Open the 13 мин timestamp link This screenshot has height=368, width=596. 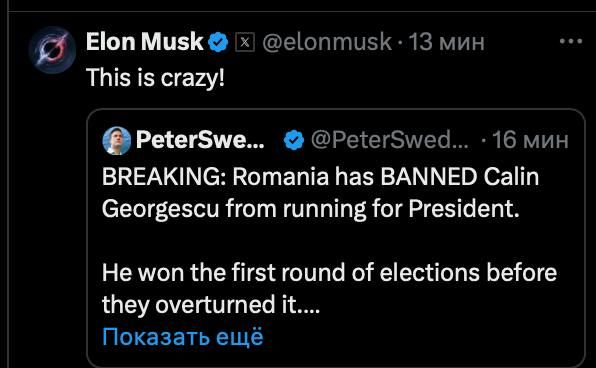coord(446,42)
